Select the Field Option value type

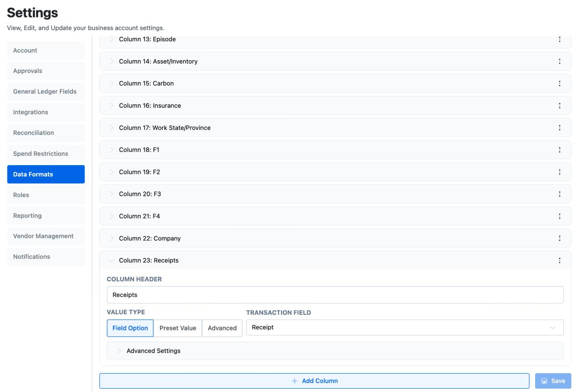pos(130,328)
